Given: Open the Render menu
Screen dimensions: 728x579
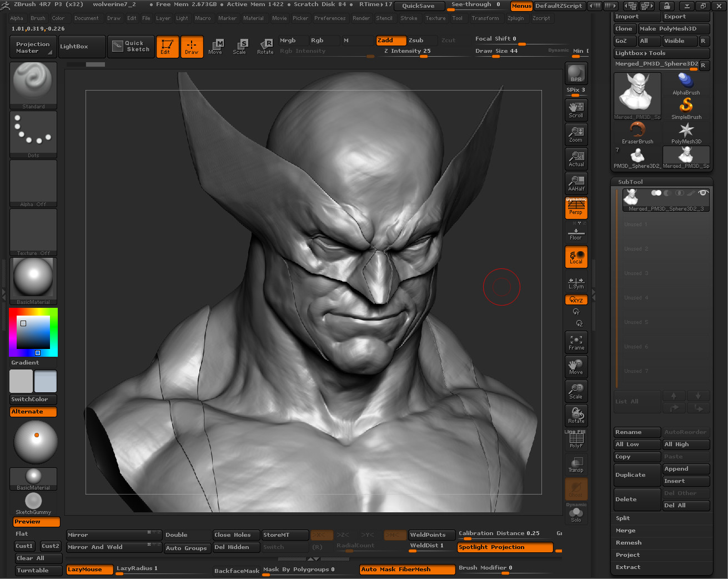Looking at the screenshot, I should 361,18.
